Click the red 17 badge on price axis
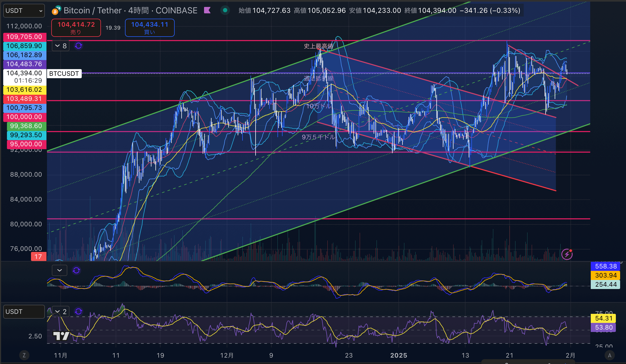 pos(38,257)
